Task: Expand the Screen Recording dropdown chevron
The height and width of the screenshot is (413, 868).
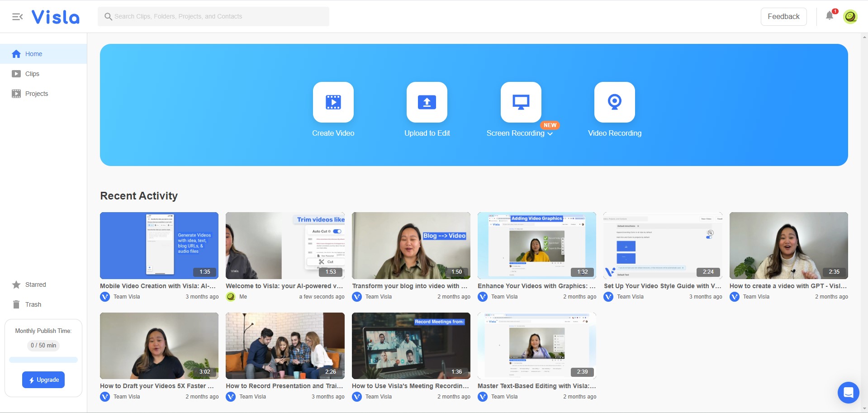Action: pyautogui.click(x=550, y=134)
